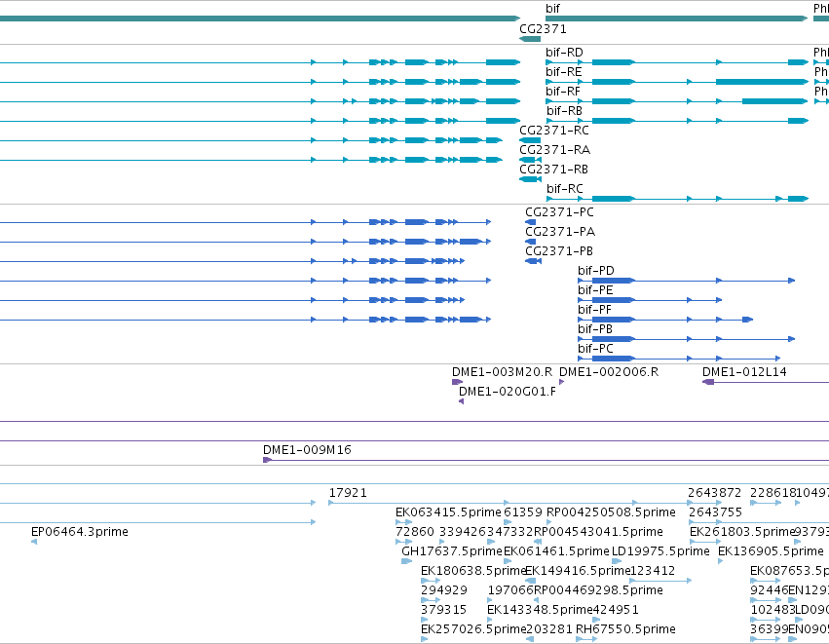Viewport: 829px width, 644px height.
Task: Click the DME1-012L14 clone label
Action: (x=744, y=372)
